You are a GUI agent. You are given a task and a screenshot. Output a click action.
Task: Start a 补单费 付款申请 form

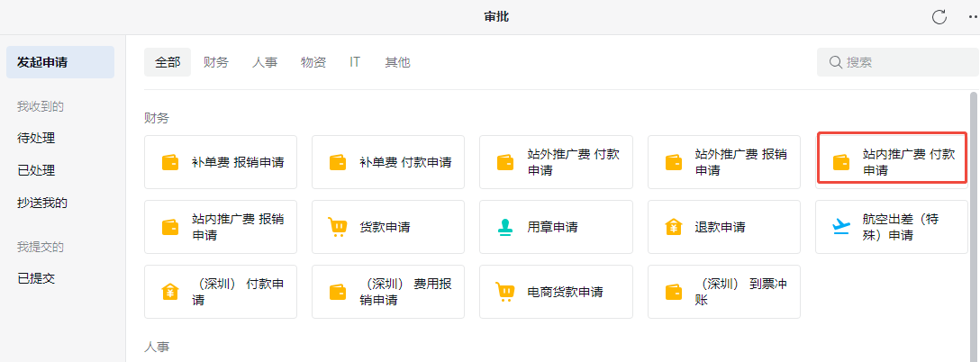[388, 162]
